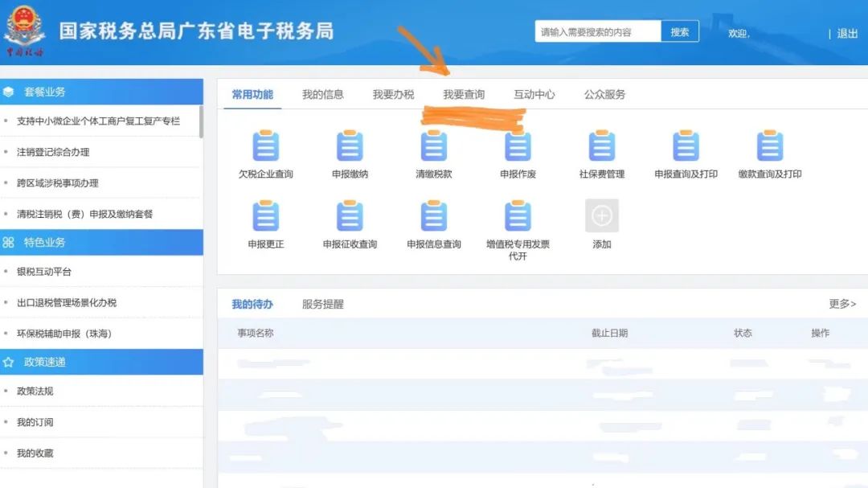Focus the search input field
Viewport: 868px width, 488px height.
pos(598,31)
